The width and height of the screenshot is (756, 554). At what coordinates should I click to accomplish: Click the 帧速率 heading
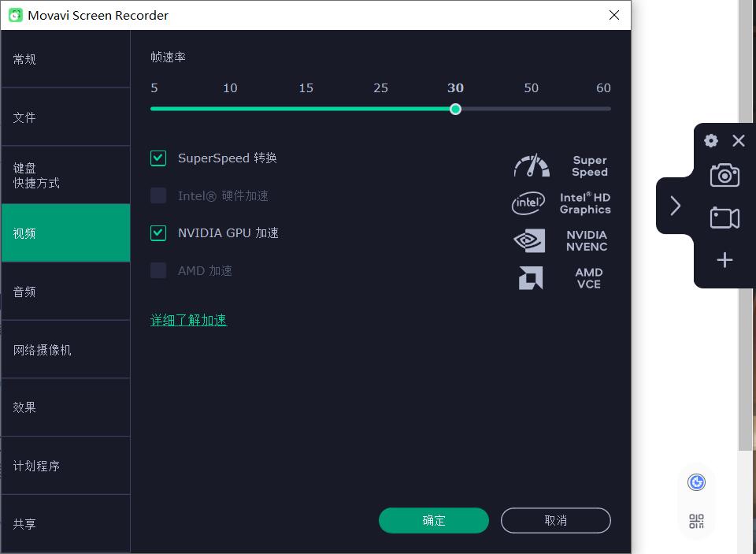tap(168, 57)
